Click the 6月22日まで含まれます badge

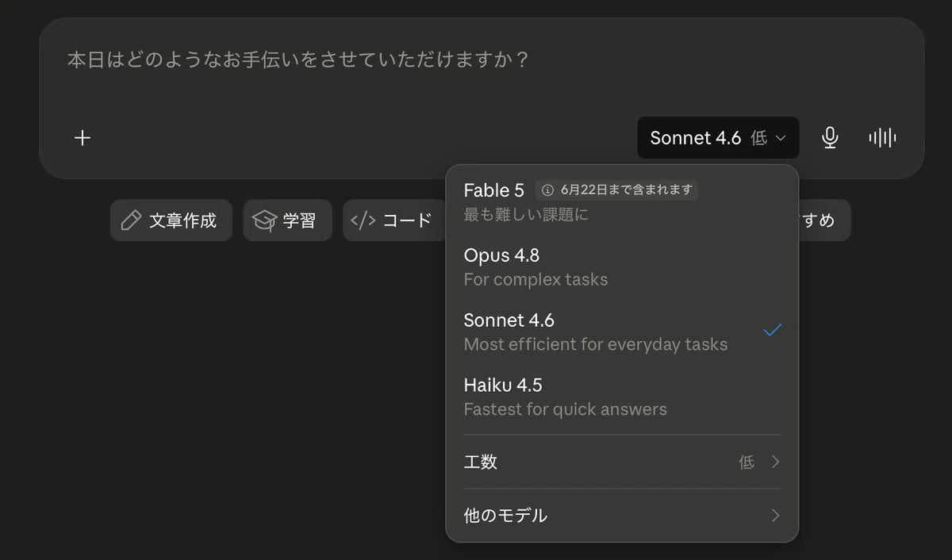tap(616, 190)
